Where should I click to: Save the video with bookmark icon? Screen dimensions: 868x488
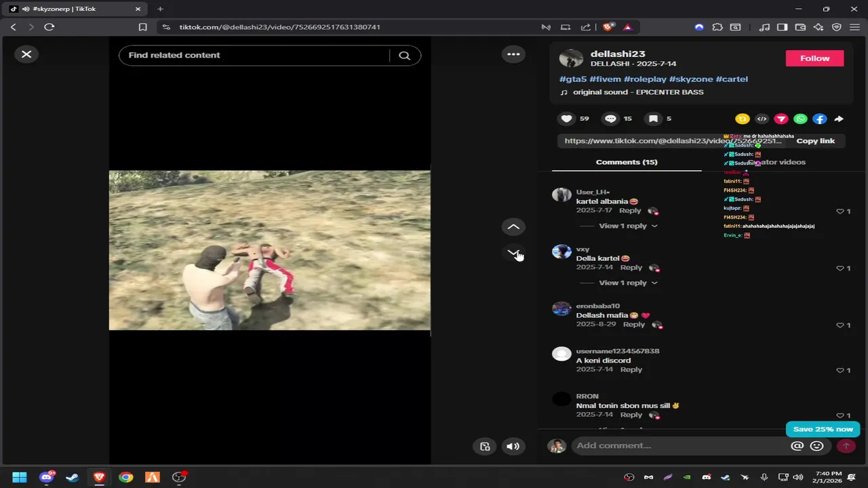(x=653, y=119)
